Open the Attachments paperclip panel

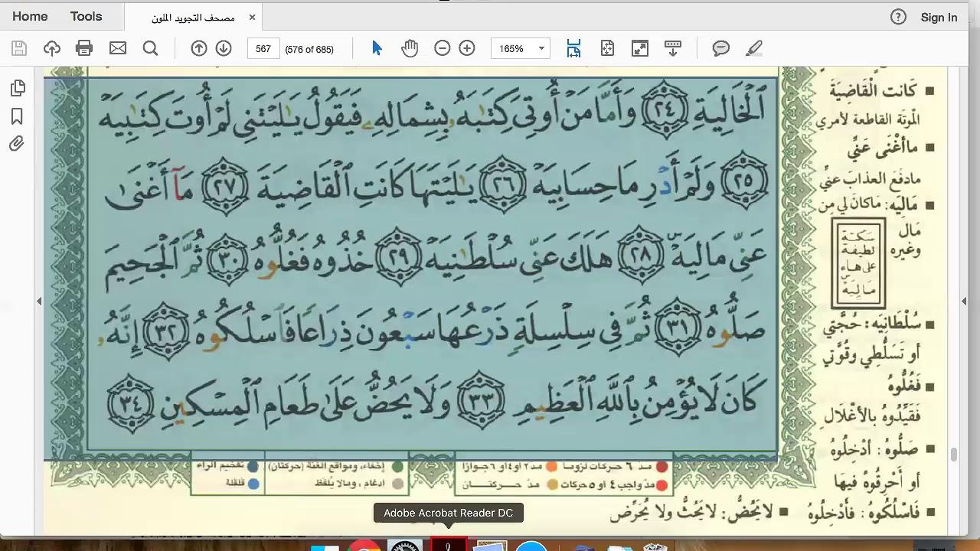tap(17, 144)
